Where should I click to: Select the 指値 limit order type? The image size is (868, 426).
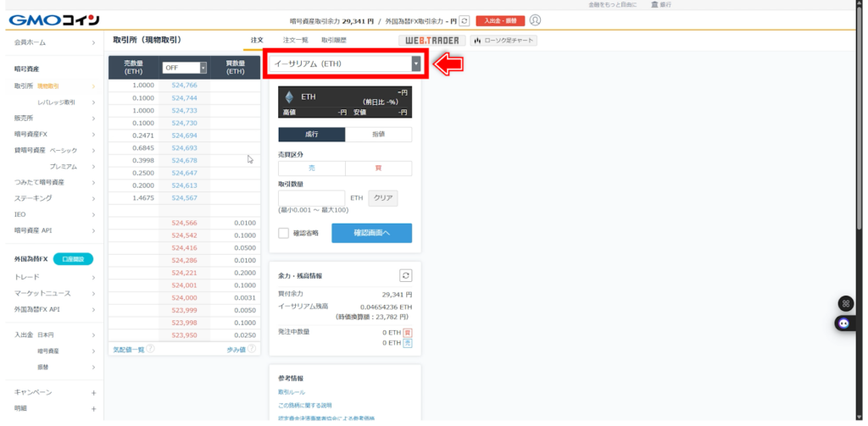pos(378,135)
